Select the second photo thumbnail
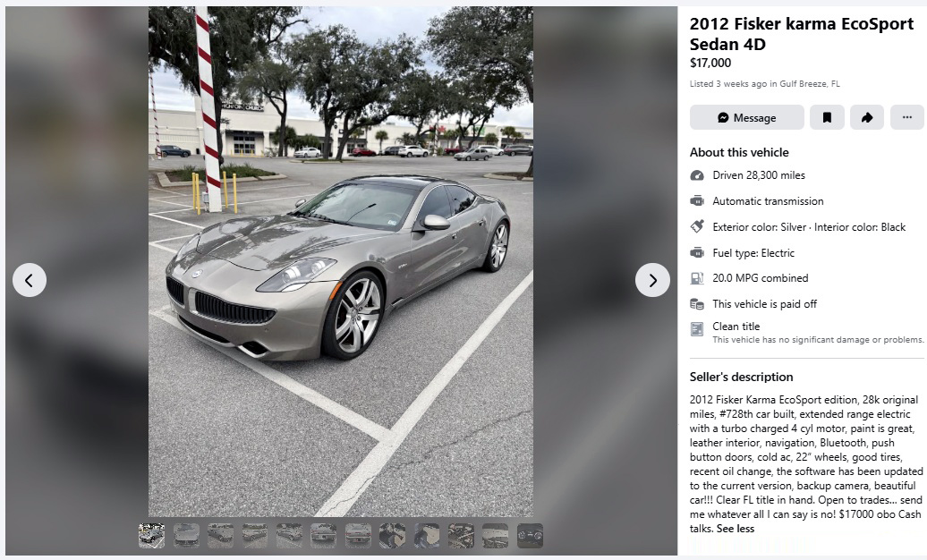 tap(186, 536)
